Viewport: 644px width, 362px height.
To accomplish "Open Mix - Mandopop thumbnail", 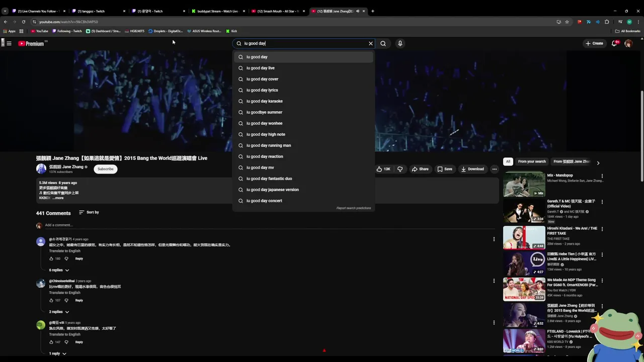I will (x=524, y=185).
